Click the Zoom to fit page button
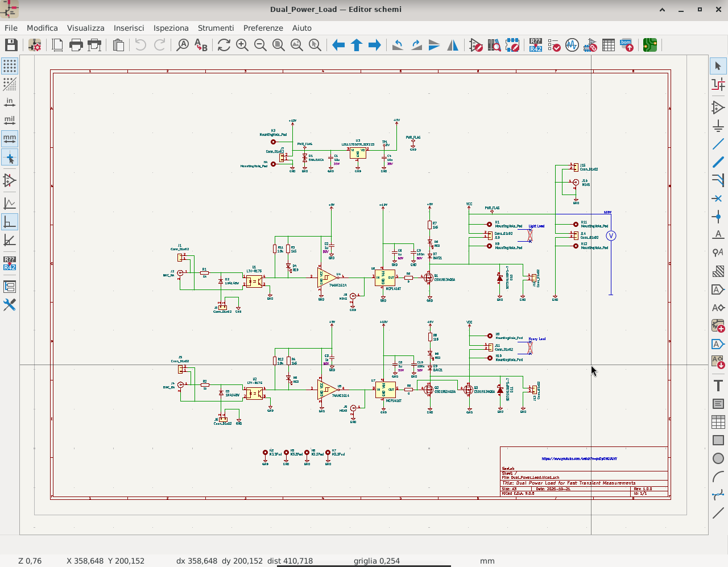Image resolution: width=728 pixels, height=567 pixels. click(x=278, y=45)
